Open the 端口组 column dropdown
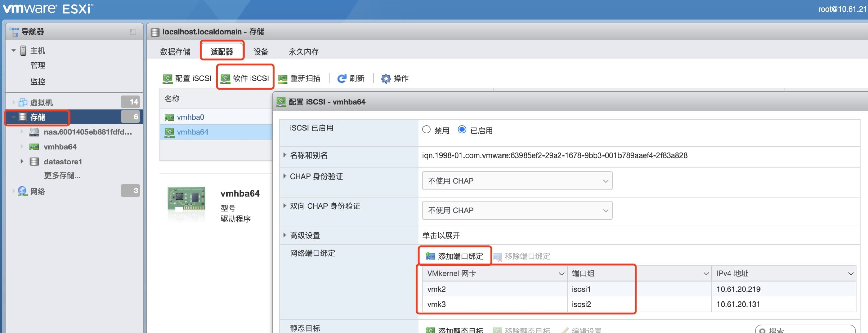This screenshot has height=333, width=868. tap(706, 274)
